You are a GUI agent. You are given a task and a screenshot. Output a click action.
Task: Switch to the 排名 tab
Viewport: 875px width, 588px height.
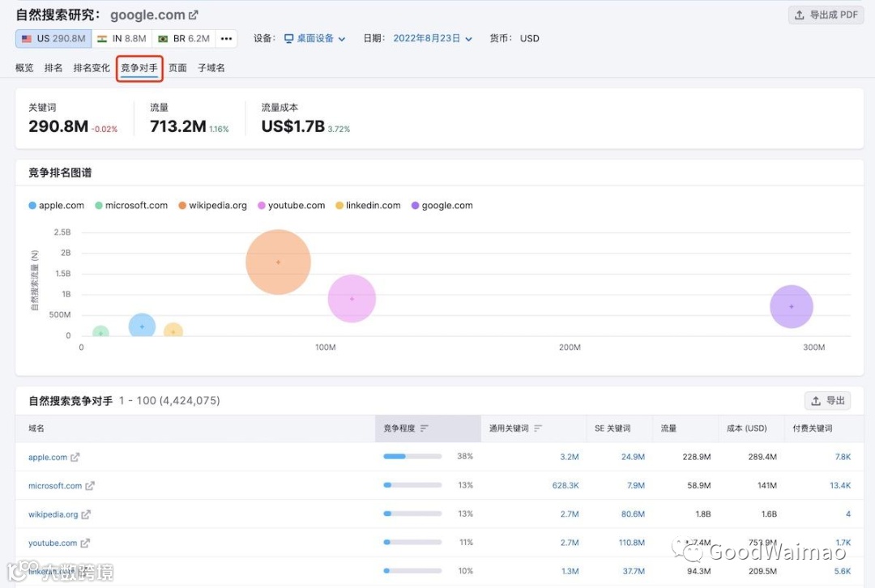53,67
